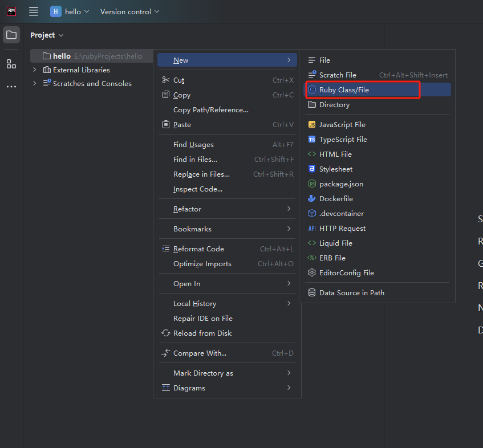This screenshot has height=448, width=483.
Task: Click the Paste clipboard icon
Action: 166,124
